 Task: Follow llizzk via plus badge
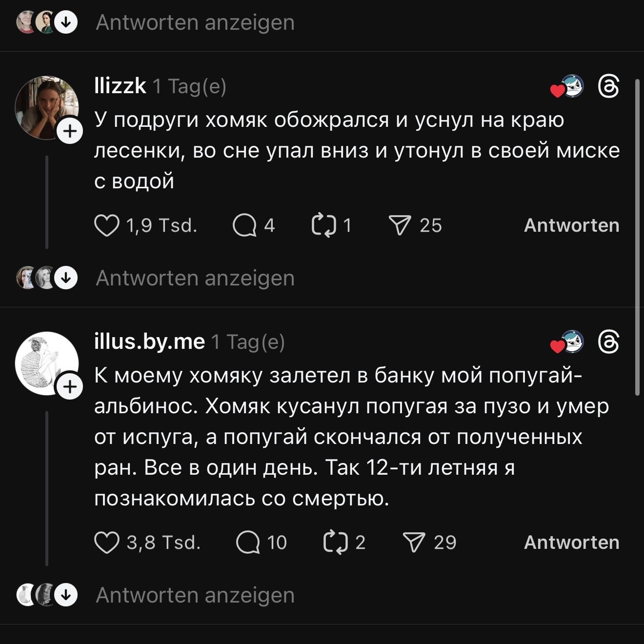coord(70,131)
